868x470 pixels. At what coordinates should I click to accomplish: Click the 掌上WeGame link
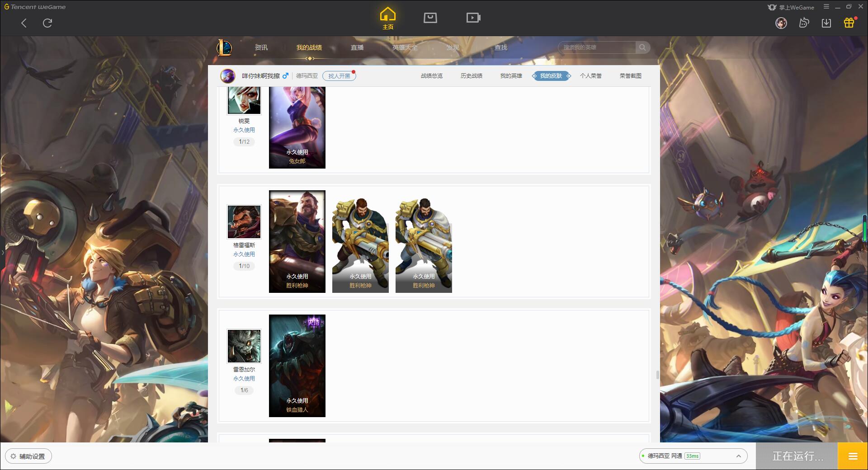pos(791,7)
